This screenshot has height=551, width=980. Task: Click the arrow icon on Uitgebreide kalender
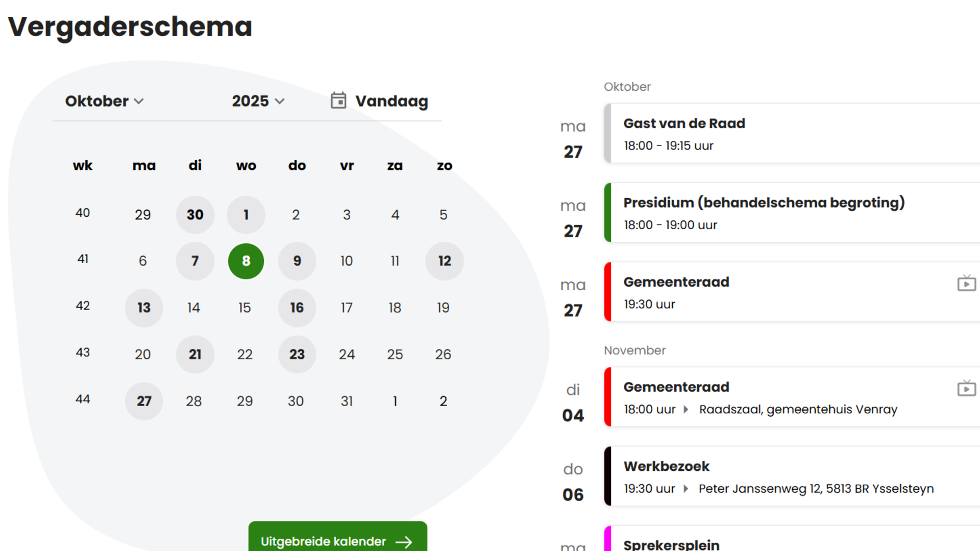(404, 542)
